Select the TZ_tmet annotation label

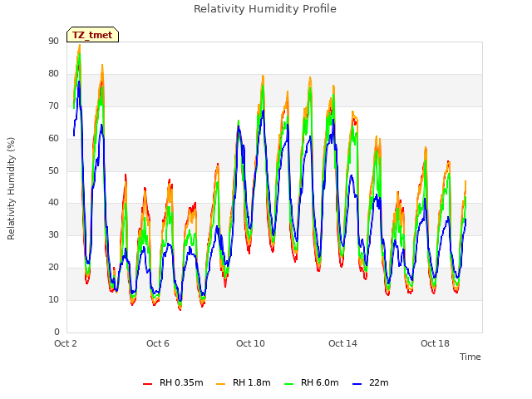(92, 35)
